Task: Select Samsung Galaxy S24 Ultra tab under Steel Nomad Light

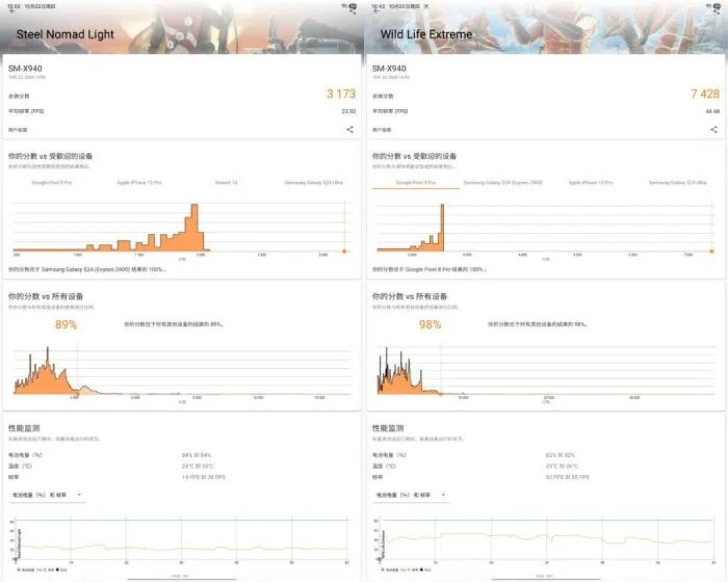Action: pyautogui.click(x=313, y=183)
